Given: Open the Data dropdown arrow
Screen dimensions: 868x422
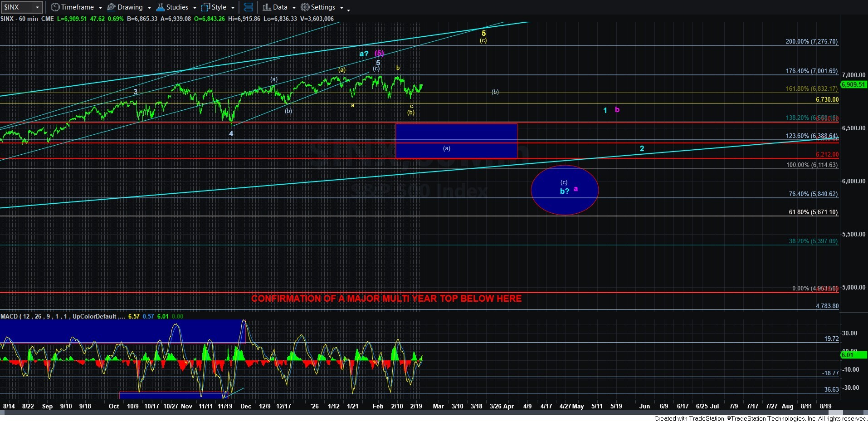Looking at the screenshot, I should pyautogui.click(x=294, y=8).
